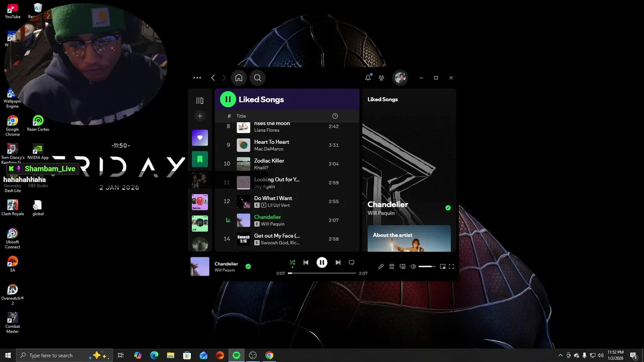Open Spotify's three-dot main menu
Screen dimensions: 644x362
197,78
